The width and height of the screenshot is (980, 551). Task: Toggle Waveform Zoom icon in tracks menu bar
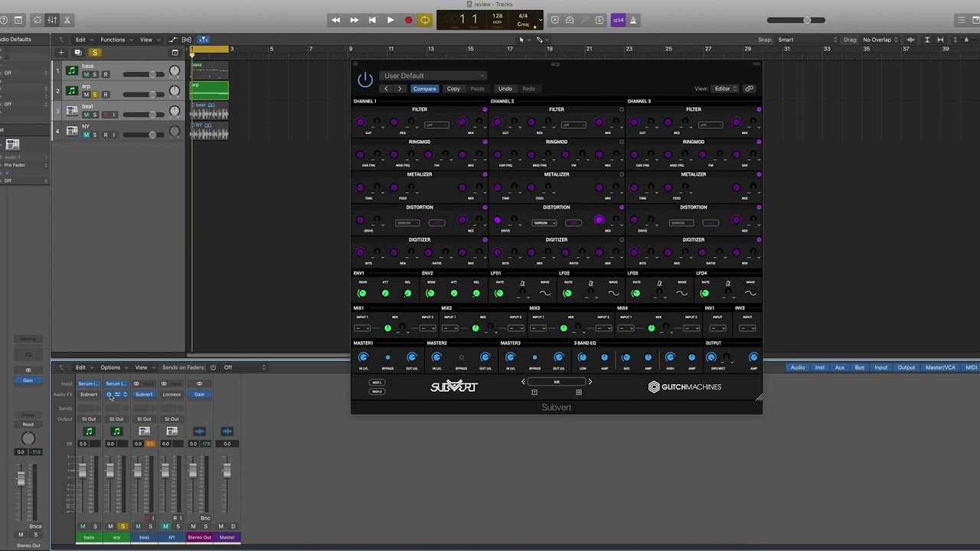coord(911,40)
